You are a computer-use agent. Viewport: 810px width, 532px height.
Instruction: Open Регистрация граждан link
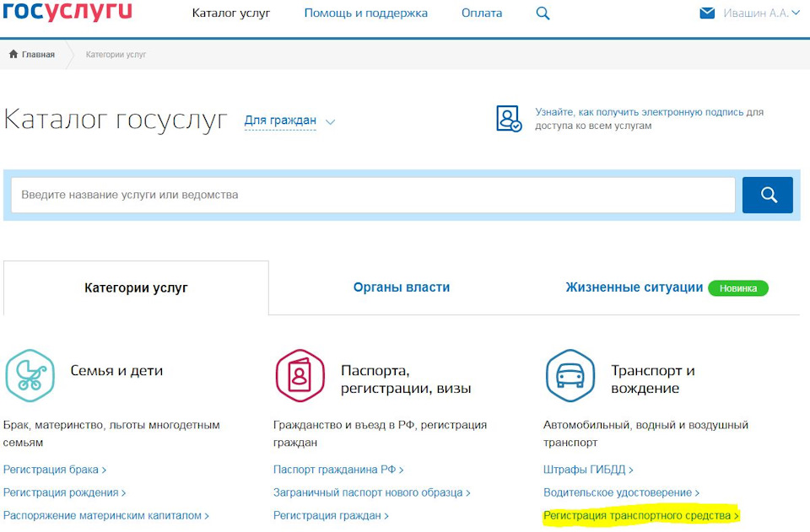click(x=331, y=515)
